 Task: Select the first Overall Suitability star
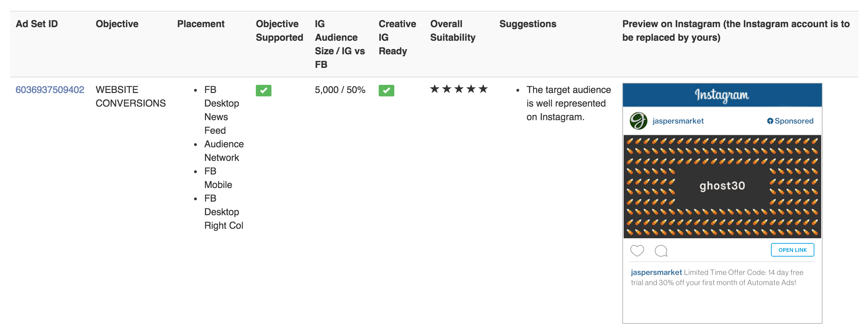pyautogui.click(x=435, y=89)
